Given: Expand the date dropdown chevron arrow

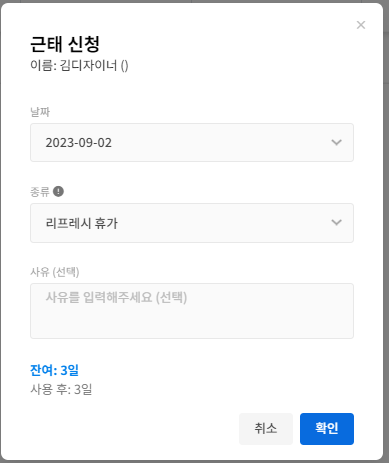Looking at the screenshot, I should pyautogui.click(x=337, y=143).
